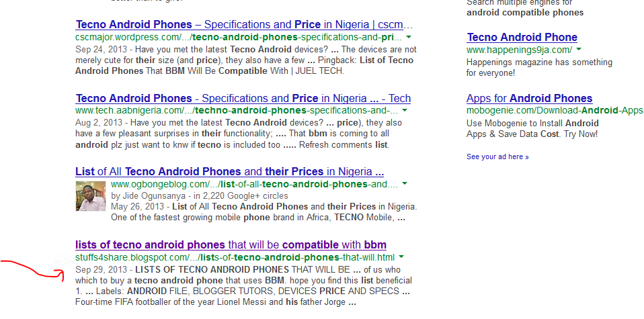644x319 pixels.
Task: Click the stuffs4share.blogspot.com green URL
Action: pos(235,258)
